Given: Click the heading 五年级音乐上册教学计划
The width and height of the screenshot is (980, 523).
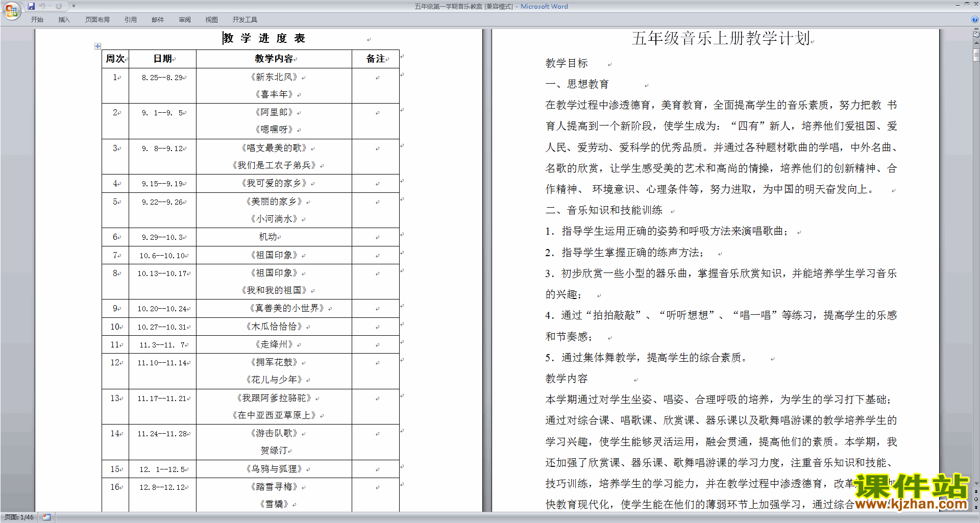Looking at the screenshot, I should (721, 38).
